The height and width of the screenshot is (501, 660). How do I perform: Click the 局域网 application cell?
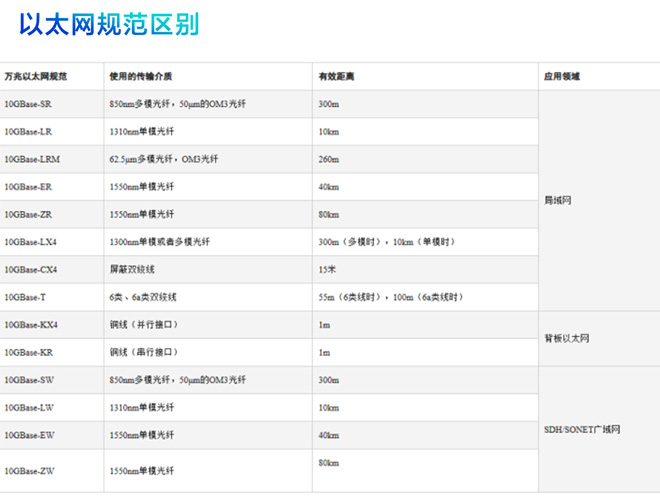558,200
